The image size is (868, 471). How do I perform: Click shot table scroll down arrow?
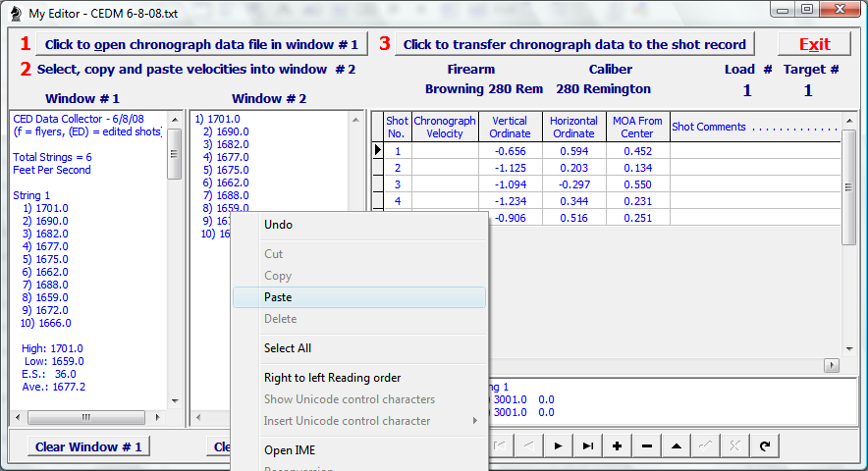849,348
